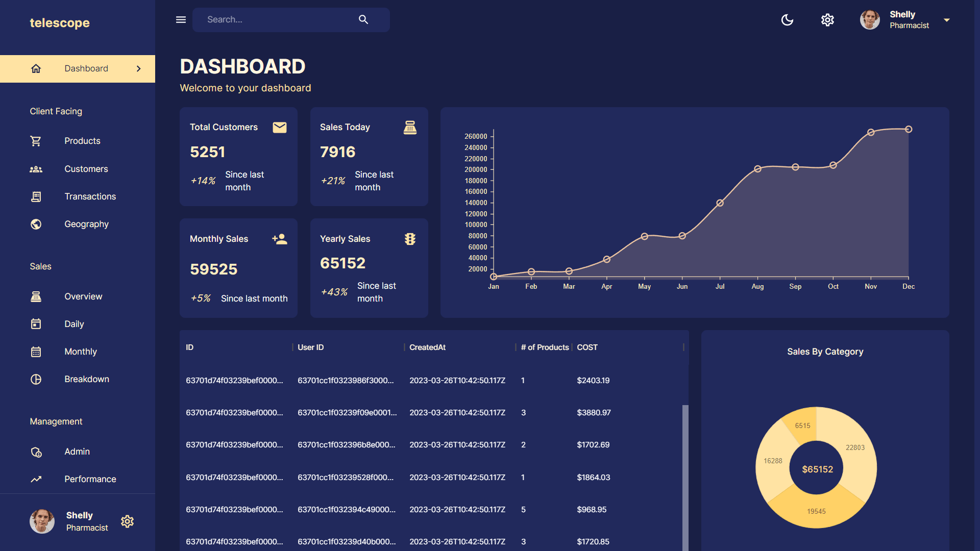
Task: Sort the table by the CreatedAt column header
Action: coord(427,347)
